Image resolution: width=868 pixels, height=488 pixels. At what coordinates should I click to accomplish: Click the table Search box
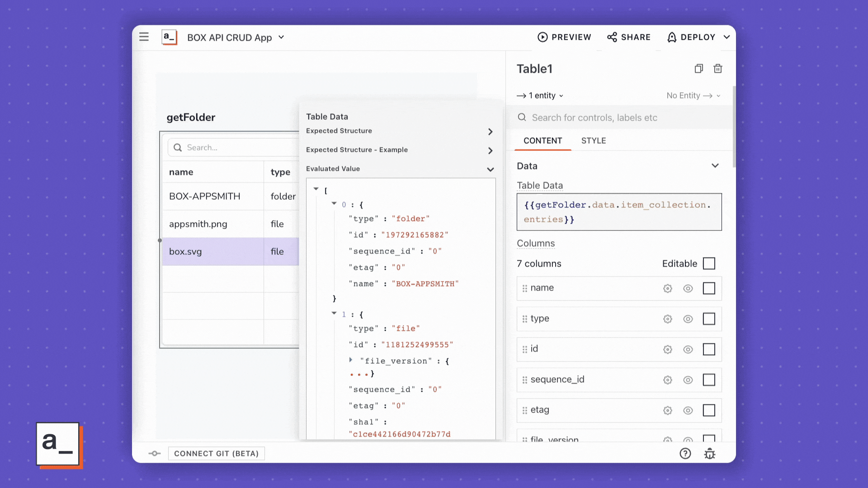click(233, 148)
